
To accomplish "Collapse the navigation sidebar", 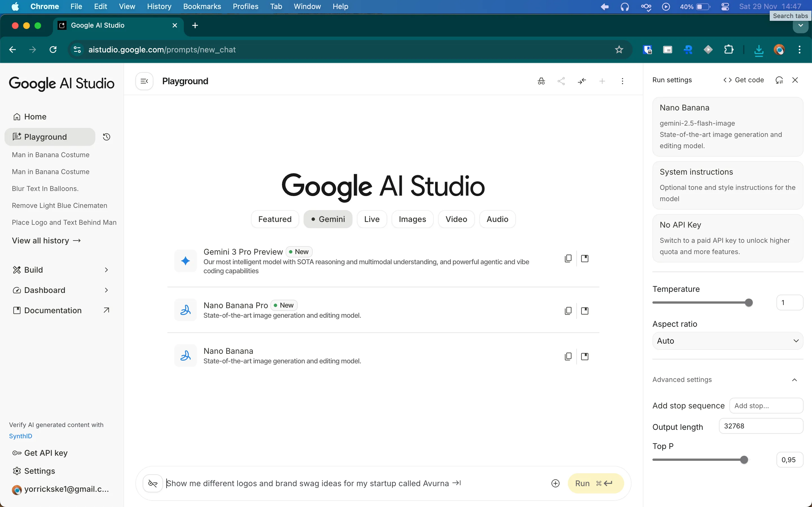I will [x=144, y=81].
